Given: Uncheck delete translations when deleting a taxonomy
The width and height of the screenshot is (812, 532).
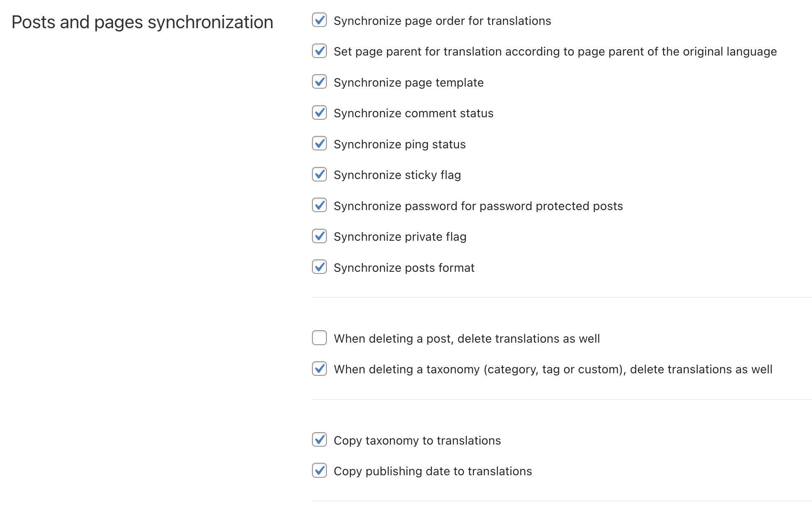Looking at the screenshot, I should tap(319, 369).
